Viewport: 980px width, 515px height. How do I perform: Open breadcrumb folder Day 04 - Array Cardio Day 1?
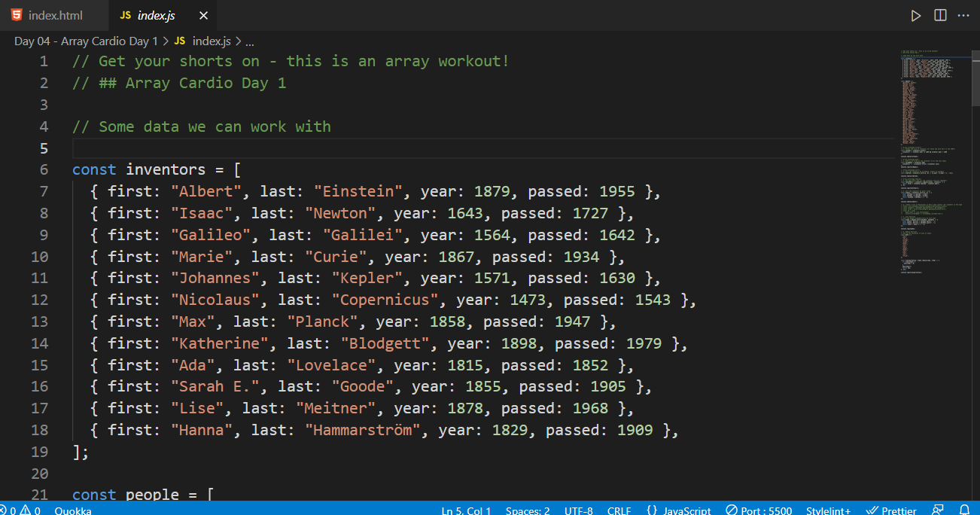click(x=86, y=41)
